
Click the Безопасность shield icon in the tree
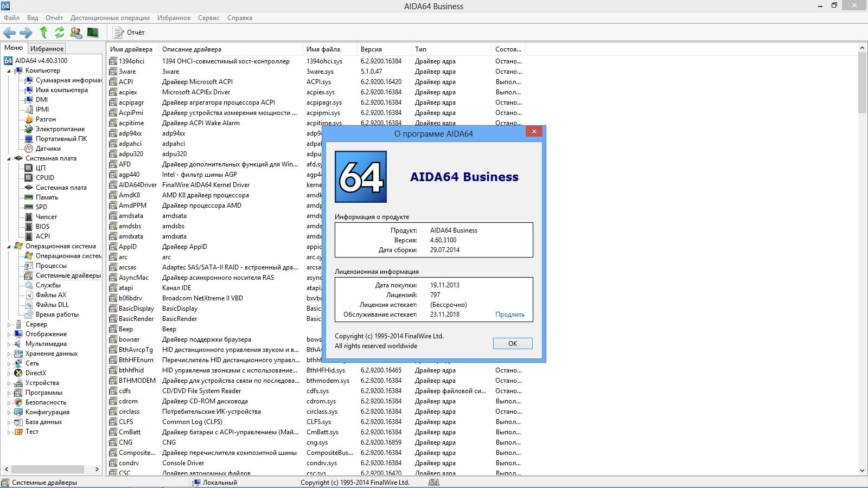tap(18, 402)
